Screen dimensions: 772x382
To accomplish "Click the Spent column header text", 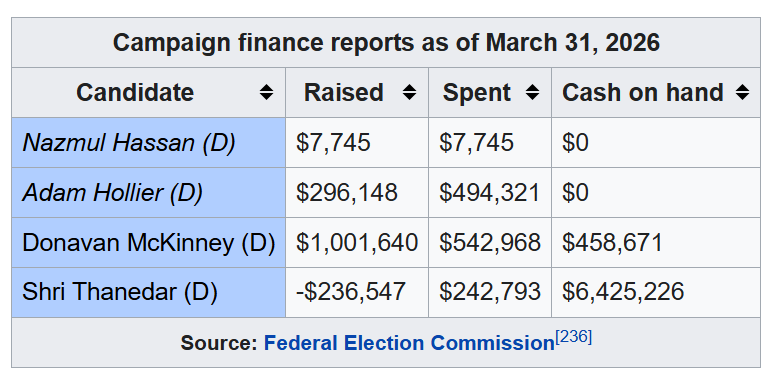I will (477, 93).
